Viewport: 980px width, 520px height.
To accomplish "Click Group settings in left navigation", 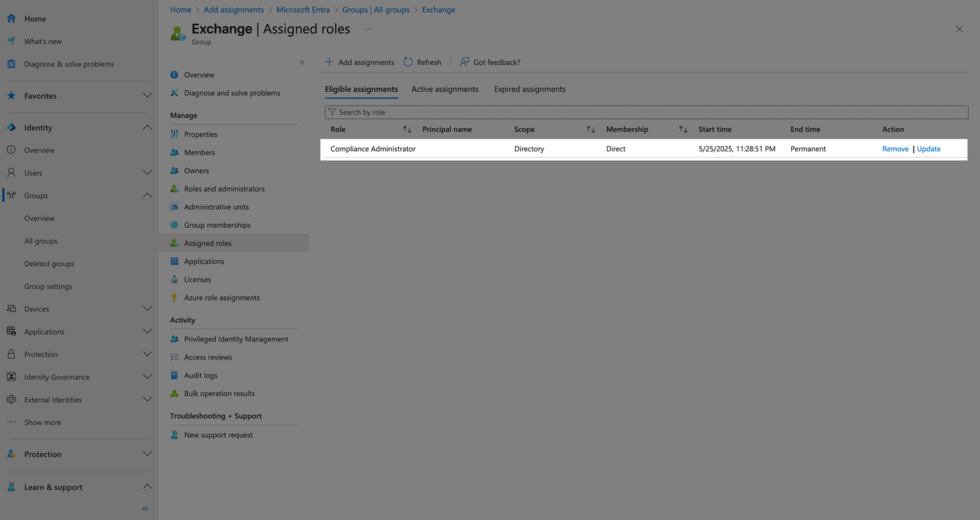I will [x=48, y=286].
